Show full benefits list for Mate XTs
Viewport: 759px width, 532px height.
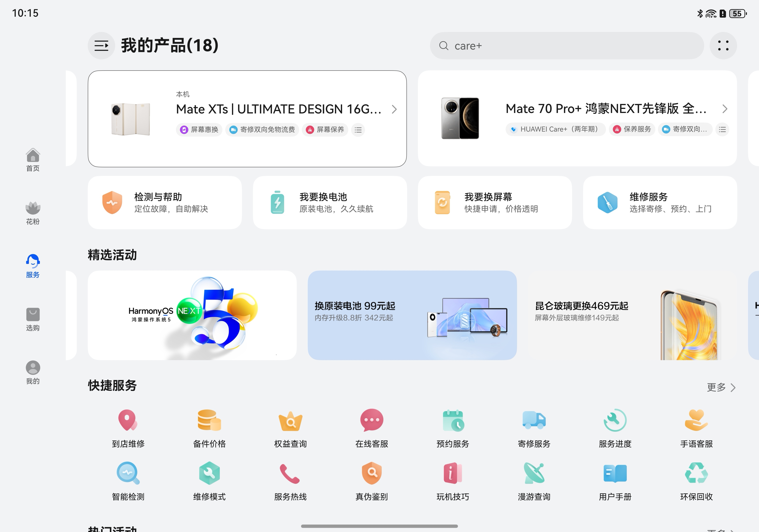[x=358, y=130]
